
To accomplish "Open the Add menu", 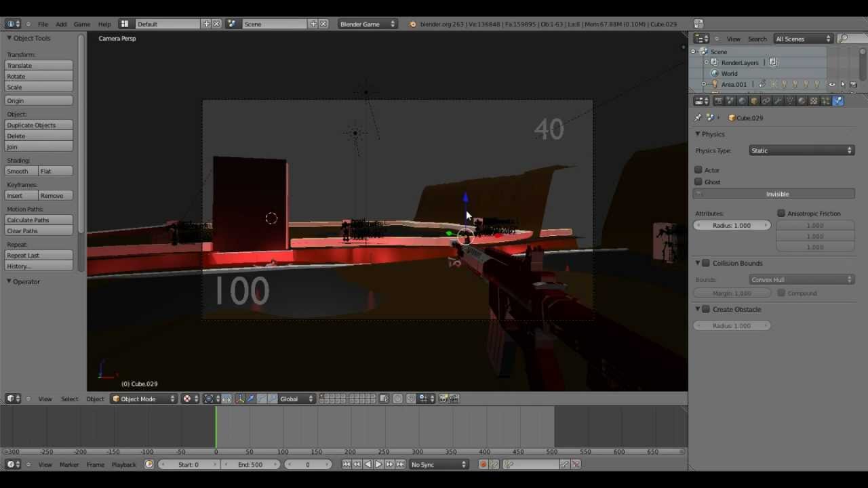I will pos(61,24).
